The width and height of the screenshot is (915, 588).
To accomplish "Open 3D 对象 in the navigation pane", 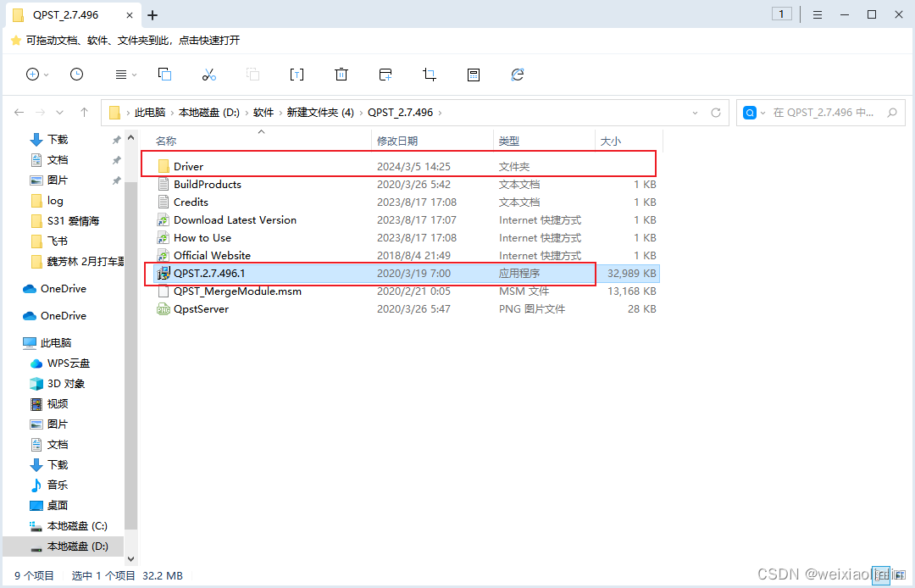I will pos(66,383).
